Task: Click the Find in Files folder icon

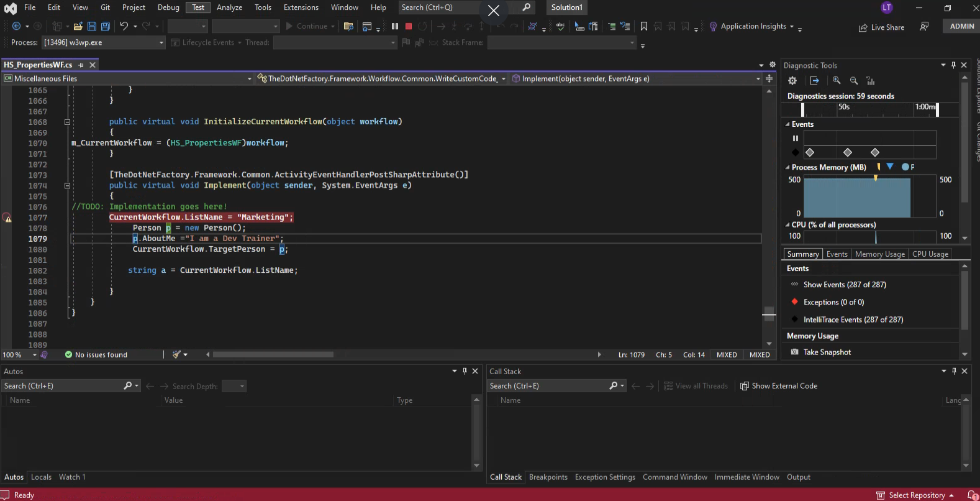Action: click(348, 26)
